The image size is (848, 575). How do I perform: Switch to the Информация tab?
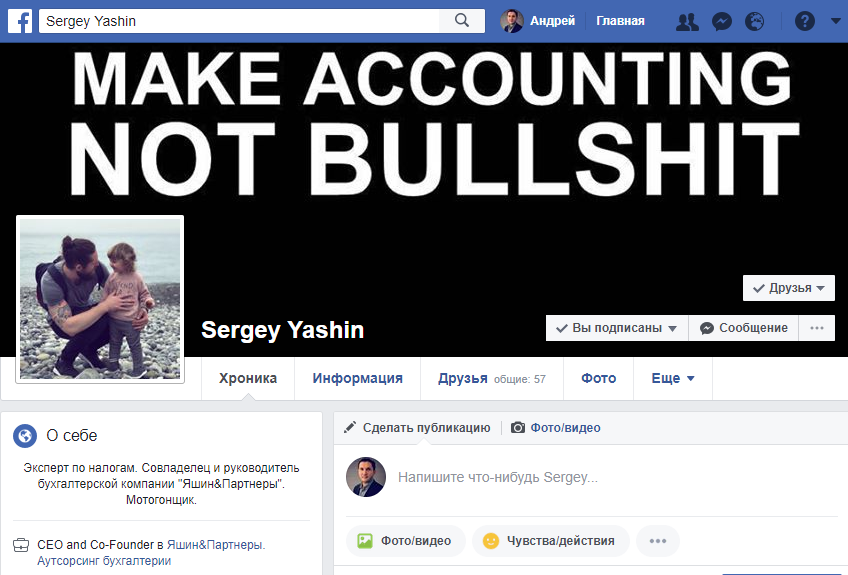tap(357, 379)
